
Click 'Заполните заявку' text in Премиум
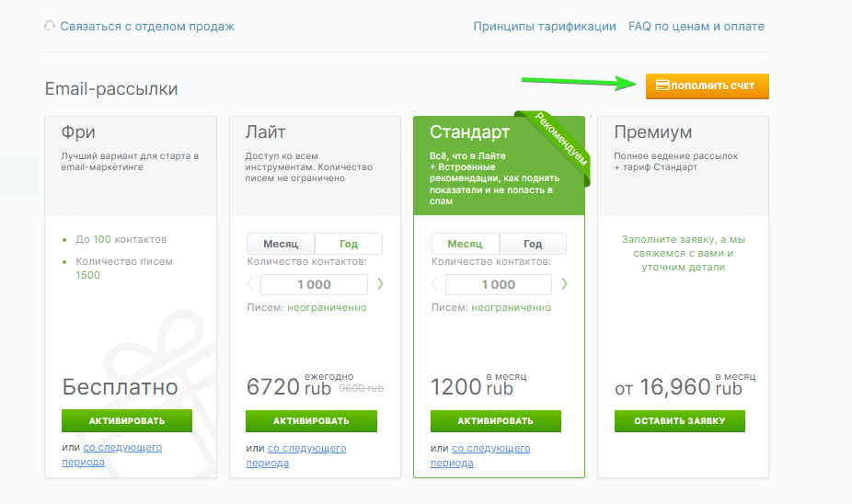[x=683, y=253]
